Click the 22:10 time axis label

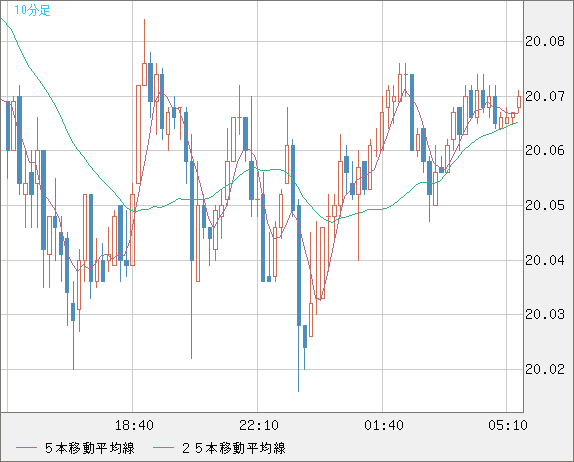[259, 425]
